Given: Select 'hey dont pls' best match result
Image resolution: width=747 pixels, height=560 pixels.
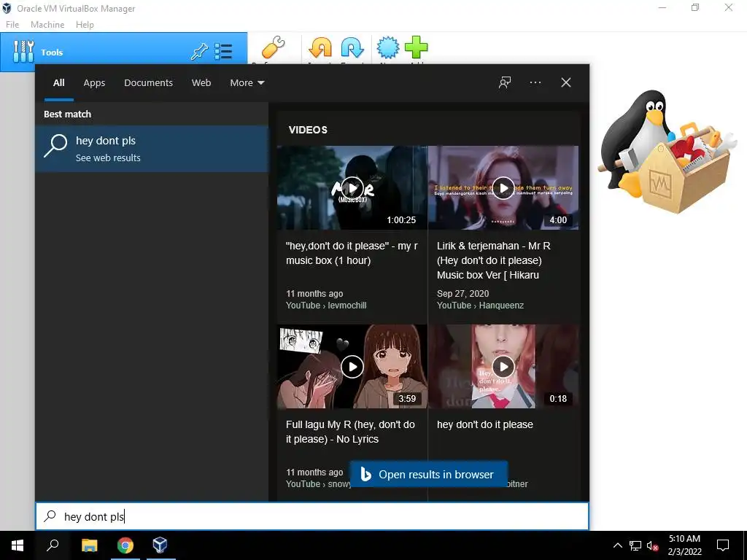Looking at the screenshot, I should point(152,149).
